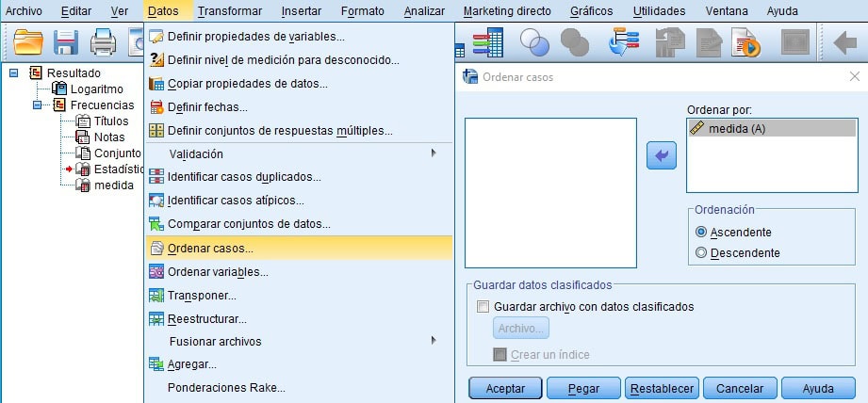868x403 pixels.
Task: Click the Definir conjuntos de respuestas múltiples icon
Action: 156,131
